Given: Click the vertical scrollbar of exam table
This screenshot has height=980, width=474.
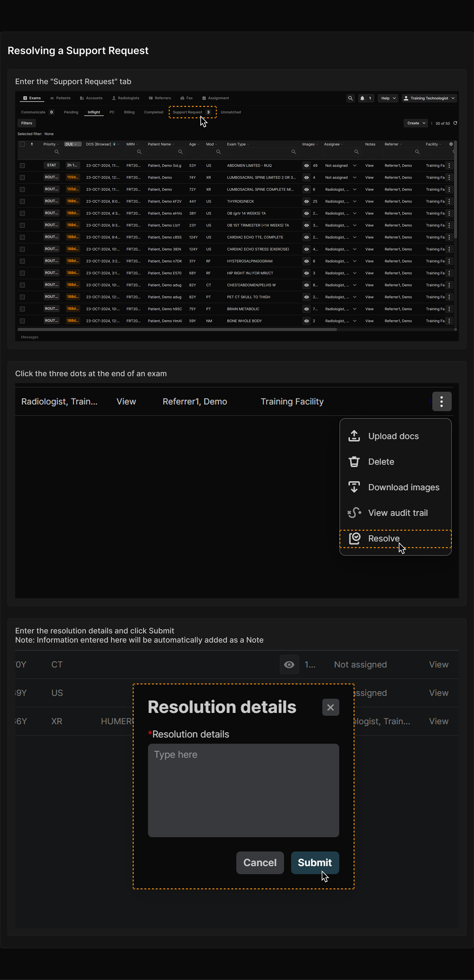Looking at the screenshot, I should 455,190.
